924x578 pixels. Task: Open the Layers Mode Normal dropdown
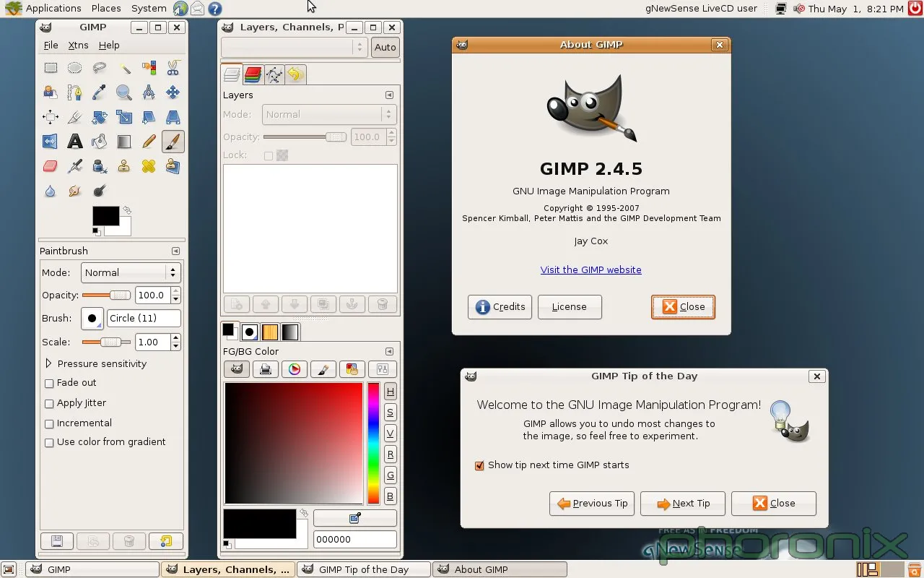click(x=329, y=114)
